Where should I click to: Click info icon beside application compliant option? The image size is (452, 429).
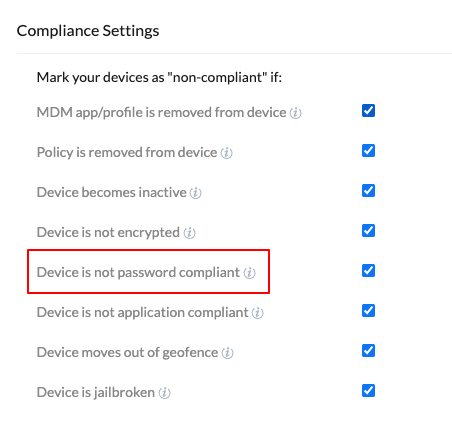257,313
